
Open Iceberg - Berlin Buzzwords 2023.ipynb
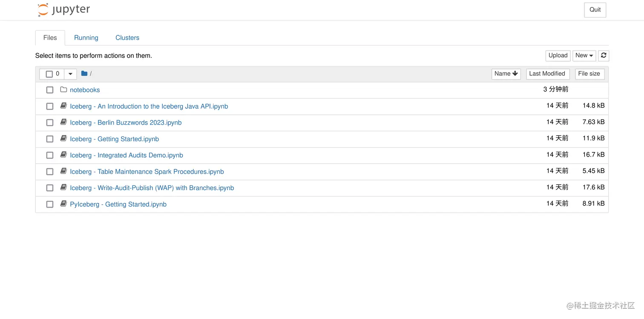point(126,122)
